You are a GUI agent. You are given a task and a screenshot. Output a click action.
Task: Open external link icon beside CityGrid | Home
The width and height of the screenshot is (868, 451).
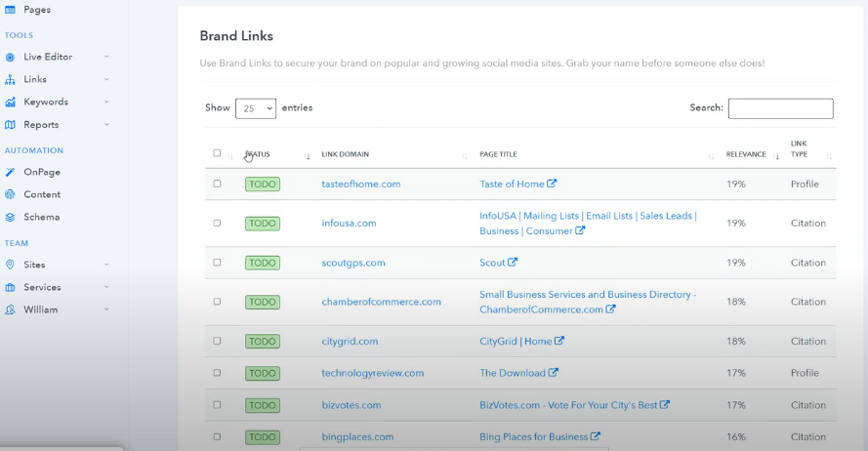point(559,341)
